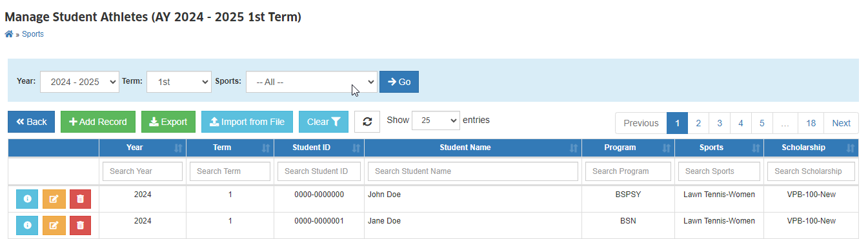
Task: Click the home icon in breadcrumb
Action: coord(9,34)
